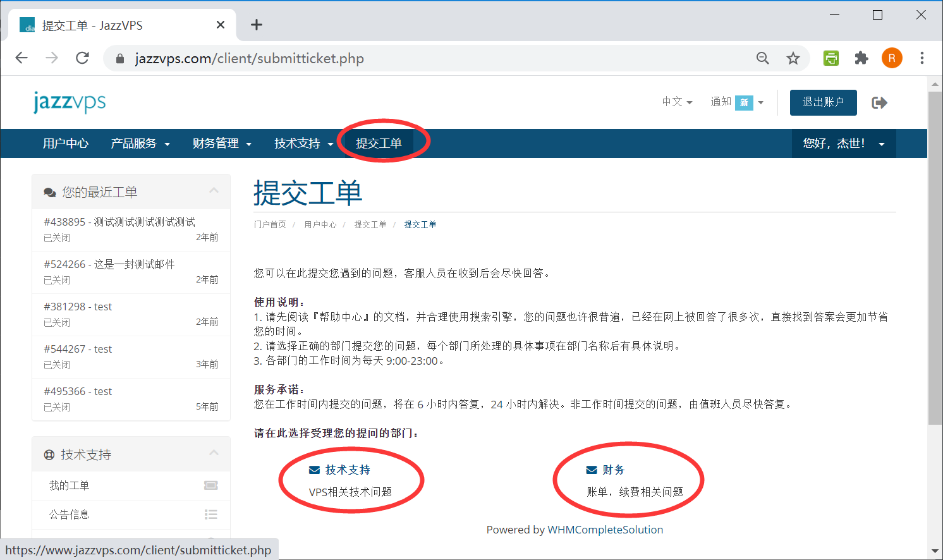Choose the 财务 department link
Image resolution: width=943 pixels, height=560 pixels.
click(x=614, y=470)
